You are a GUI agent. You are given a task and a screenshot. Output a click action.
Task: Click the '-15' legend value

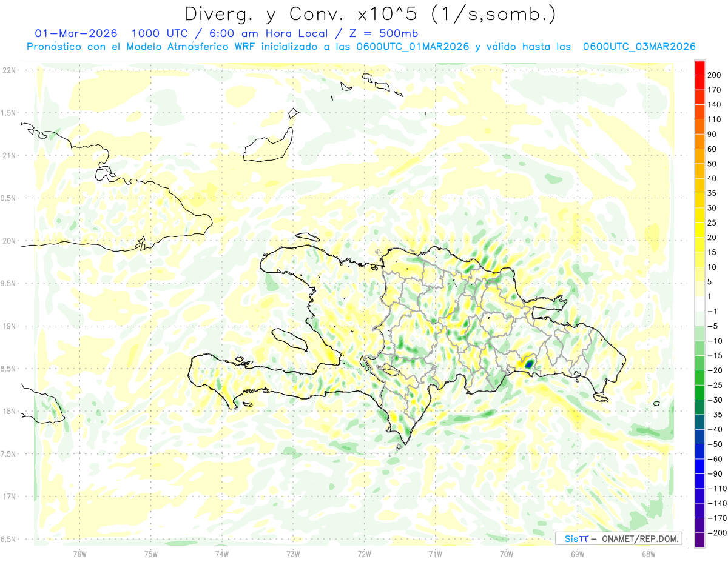pos(714,356)
